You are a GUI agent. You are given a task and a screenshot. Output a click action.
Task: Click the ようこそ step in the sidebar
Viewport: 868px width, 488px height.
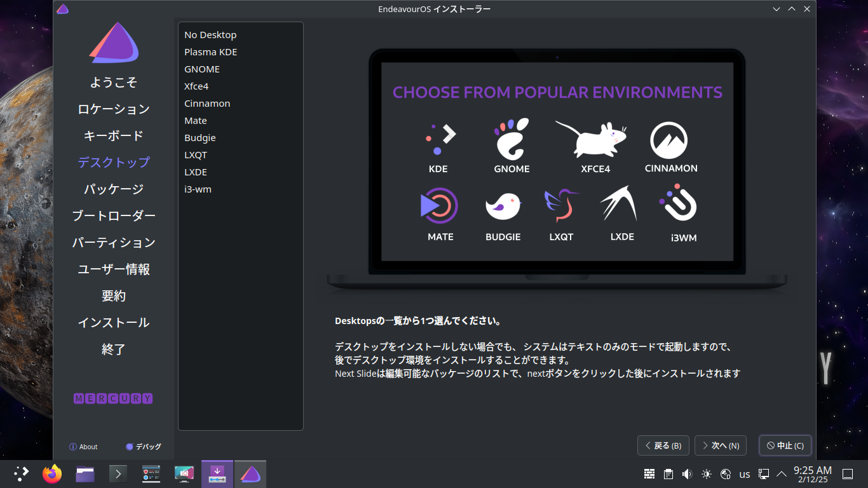point(114,83)
